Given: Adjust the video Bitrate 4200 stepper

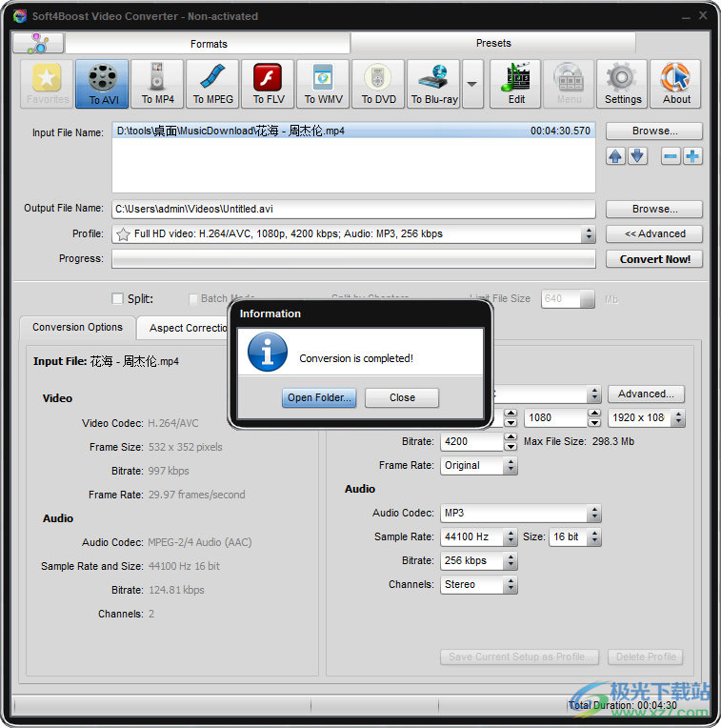Looking at the screenshot, I should tap(511, 441).
